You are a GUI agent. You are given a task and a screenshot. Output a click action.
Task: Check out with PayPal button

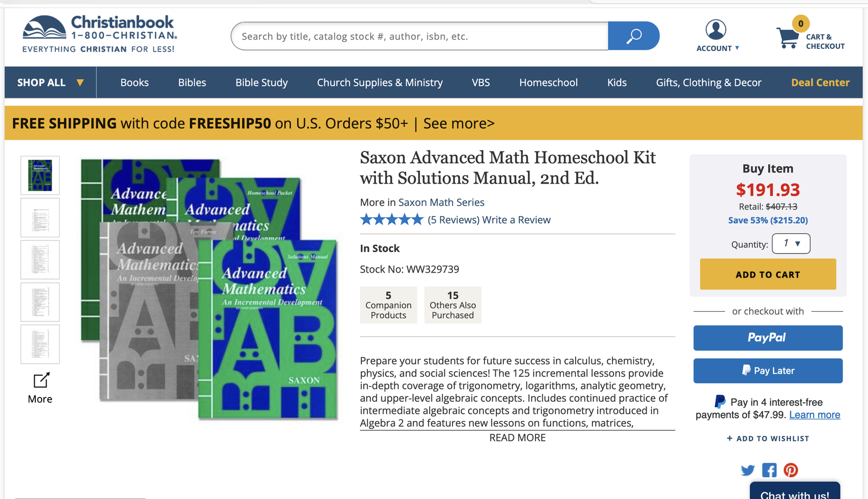point(768,338)
